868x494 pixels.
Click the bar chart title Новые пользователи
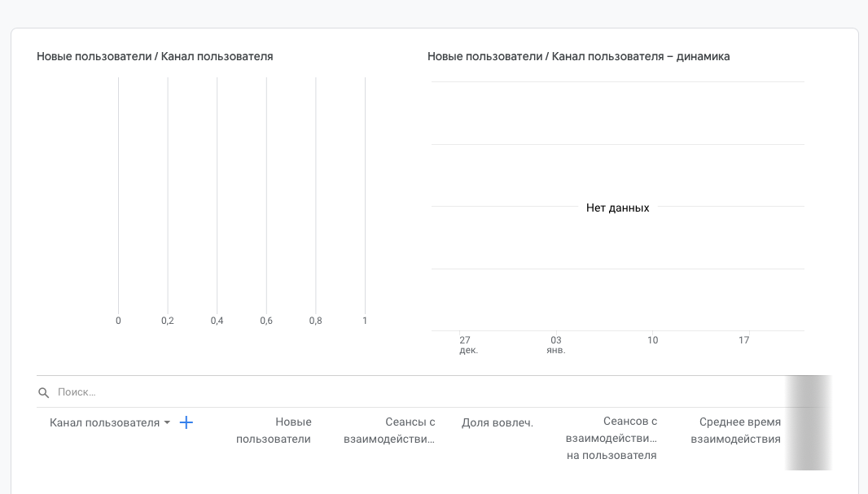click(155, 56)
